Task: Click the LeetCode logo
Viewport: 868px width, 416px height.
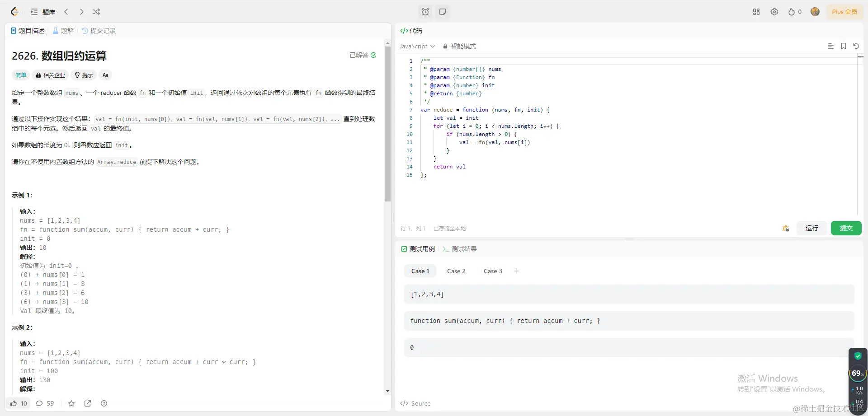Action: coord(14,12)
